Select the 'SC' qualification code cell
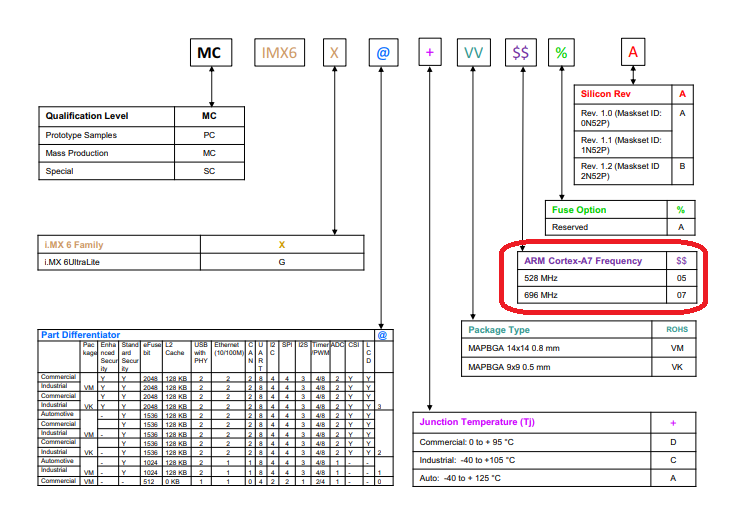 click(209, 171)
